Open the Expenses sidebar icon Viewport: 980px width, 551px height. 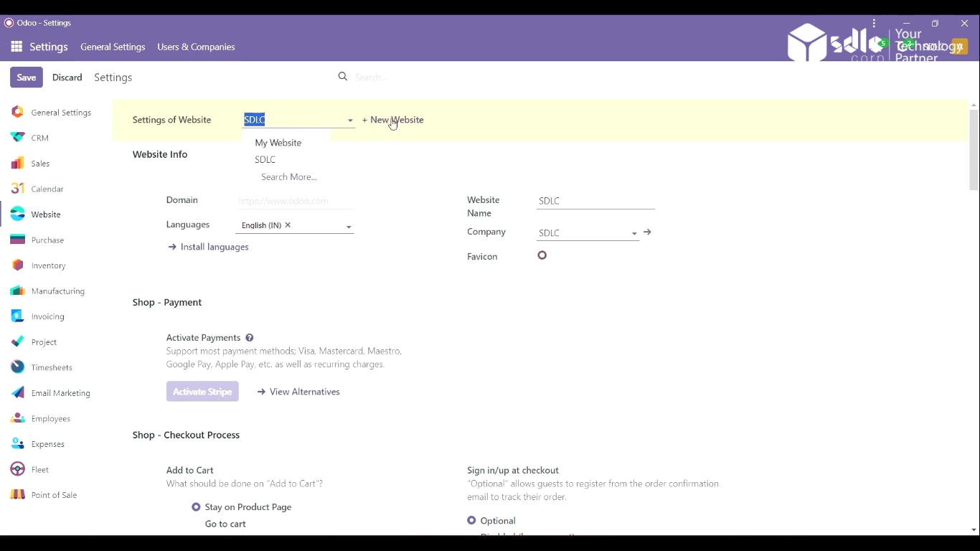[x=17, y=444]
